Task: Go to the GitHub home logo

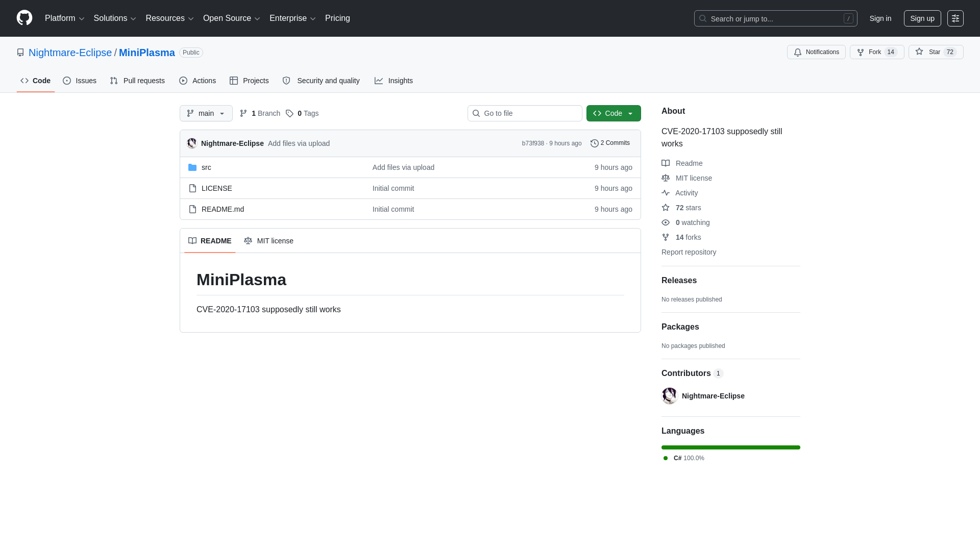Action: pos(24,18)
